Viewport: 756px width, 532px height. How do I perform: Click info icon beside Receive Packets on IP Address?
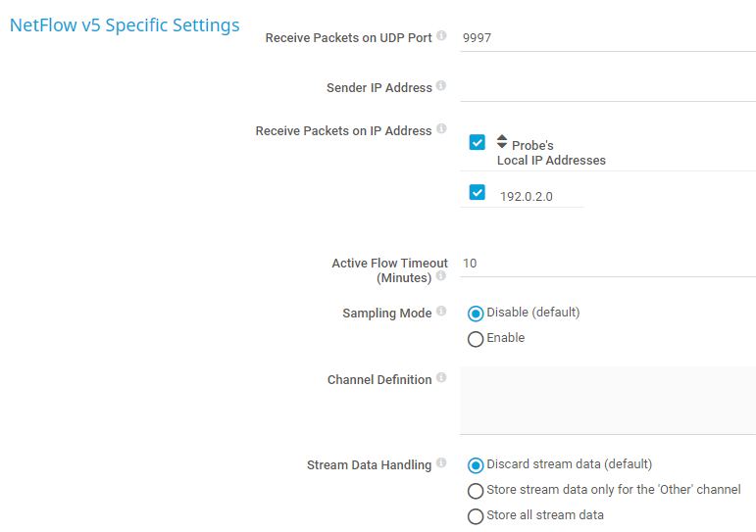point(441,129)
